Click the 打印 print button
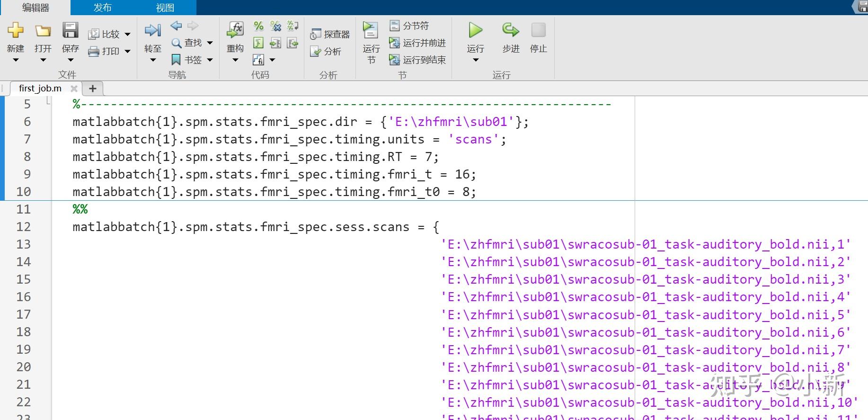Viewport: 868px width, 420px height. point(104,51)
